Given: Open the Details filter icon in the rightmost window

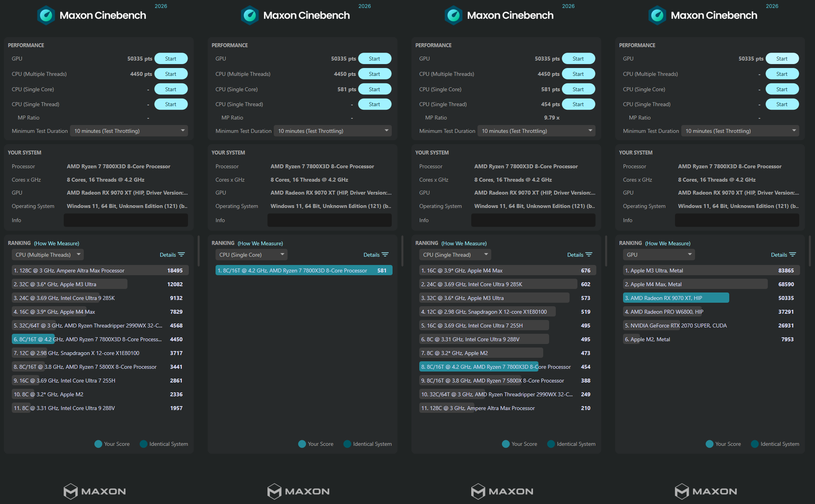Looking at the screenshot, I should click(793, 255).
